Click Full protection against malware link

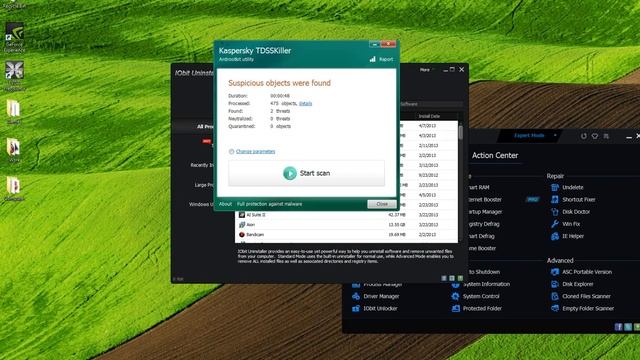pyautogui.click(x=269, y=204)
